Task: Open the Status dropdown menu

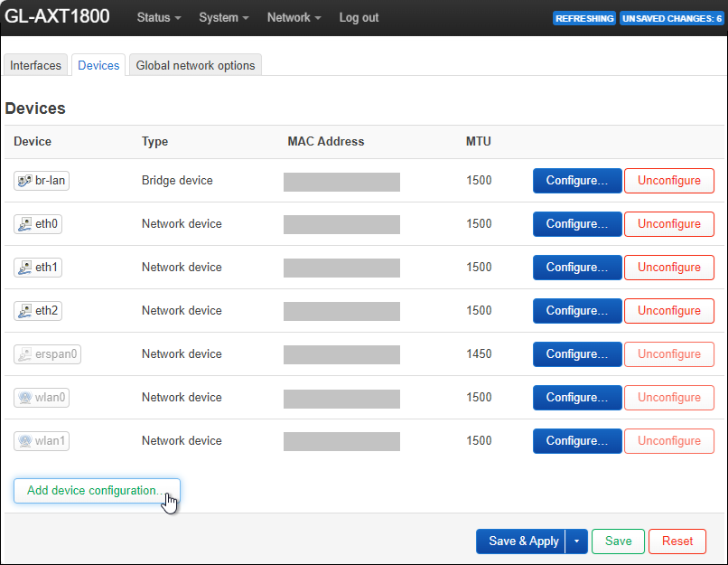Action: 159,18
